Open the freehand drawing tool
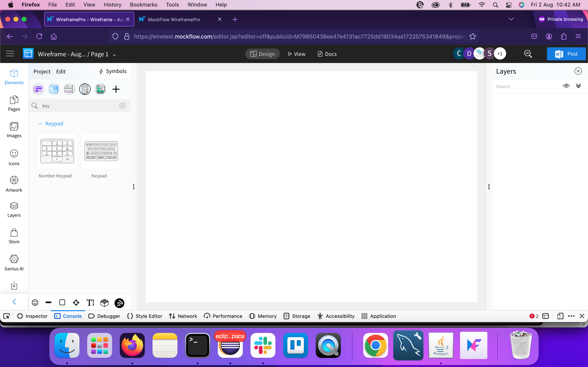The image size is (588, 367). click(x=119, y=303)
